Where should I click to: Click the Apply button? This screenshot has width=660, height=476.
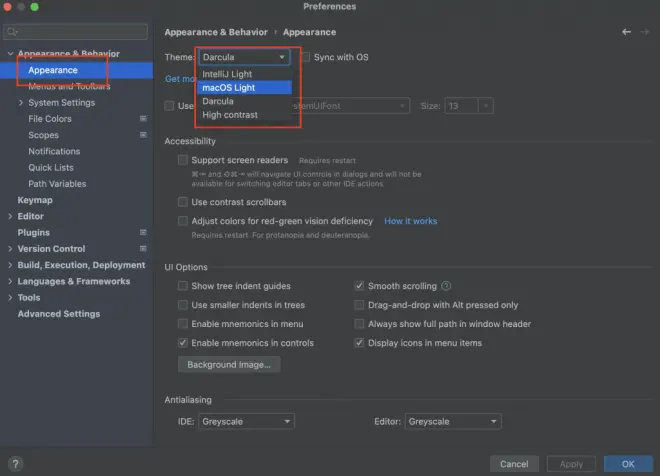click(571, 464)
